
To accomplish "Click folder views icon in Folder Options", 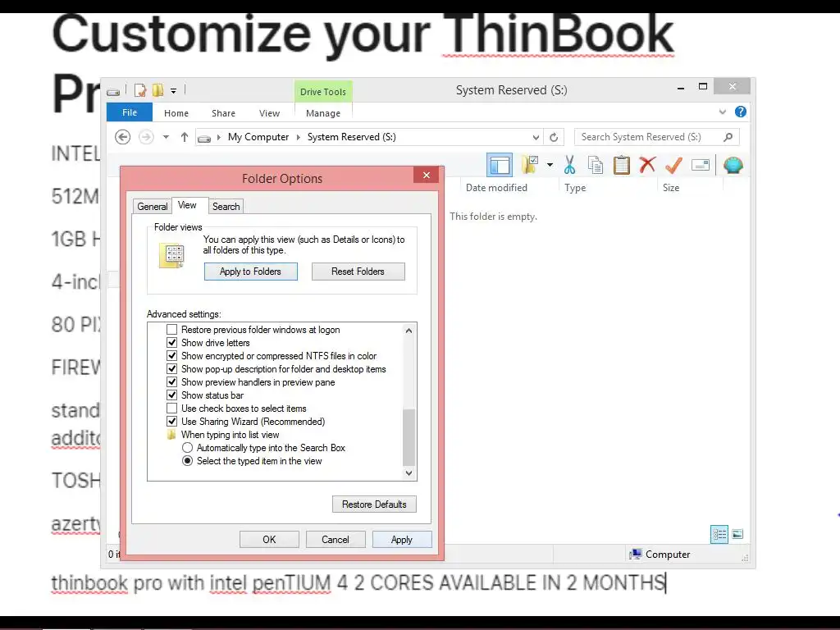I will pos(172,256).
